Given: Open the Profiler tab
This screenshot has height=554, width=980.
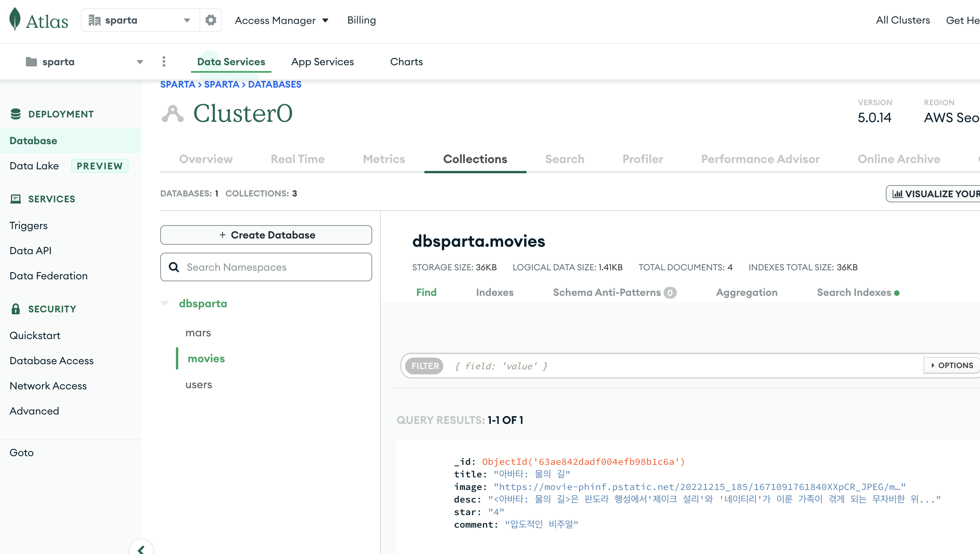Looking at the screenshot, I should pyautogui.click(x=643, y=159).
